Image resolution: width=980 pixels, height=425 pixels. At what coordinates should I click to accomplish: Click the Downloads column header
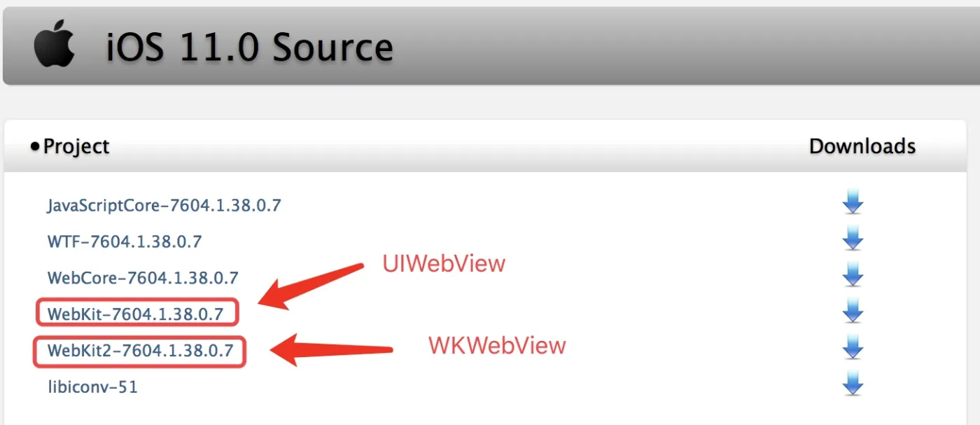click(862, 146)
